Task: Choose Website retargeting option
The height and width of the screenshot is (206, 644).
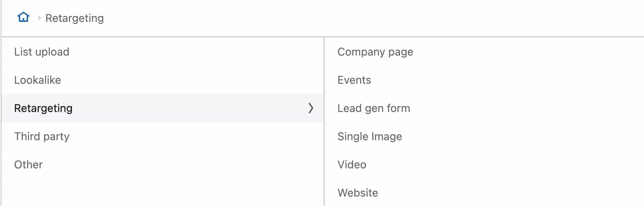Action: [x=484, y=193]
